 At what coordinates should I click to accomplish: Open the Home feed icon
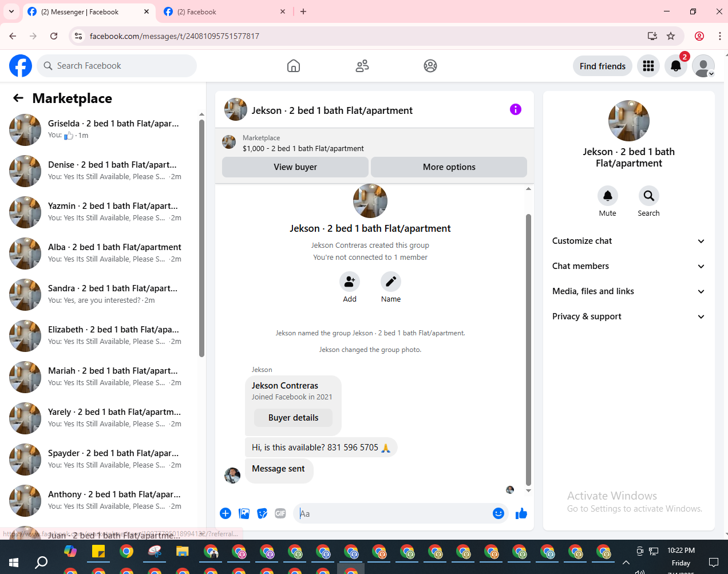click(x=294, y=66)
